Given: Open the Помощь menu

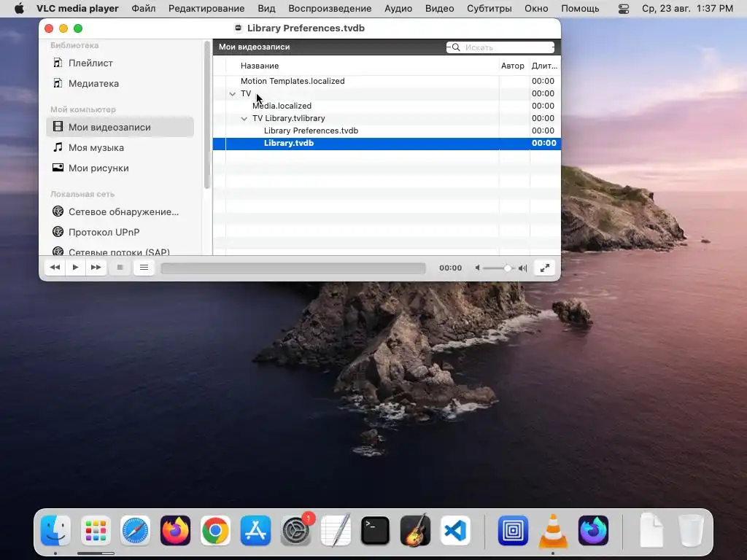Looking at the screenshot, I should [x=580, y=9].
